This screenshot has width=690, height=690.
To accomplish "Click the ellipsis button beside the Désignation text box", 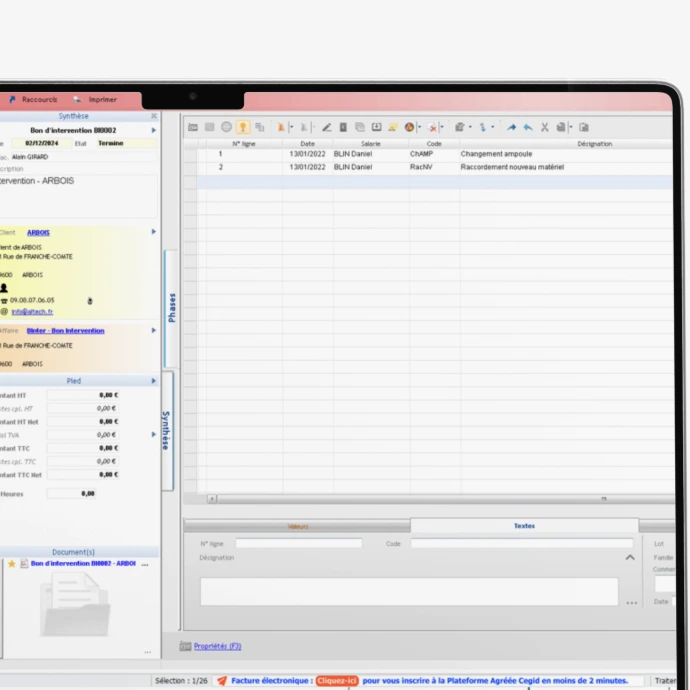I will tap(632, 603).
